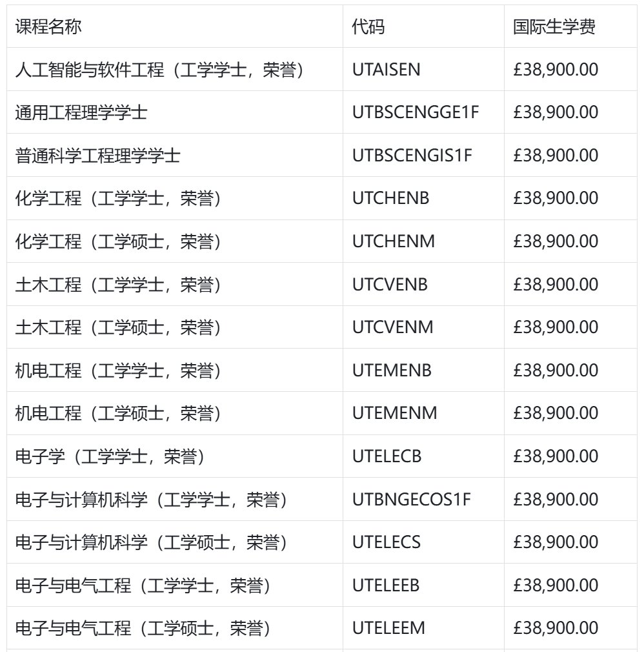Select the 土木工程 工学学士 course name
The width and height of the screenshot is (644, 652).
[x=118, y=284]
